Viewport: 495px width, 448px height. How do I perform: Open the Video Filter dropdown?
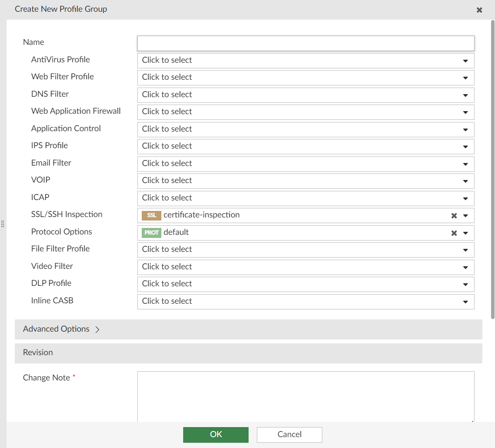coord(466,267)
